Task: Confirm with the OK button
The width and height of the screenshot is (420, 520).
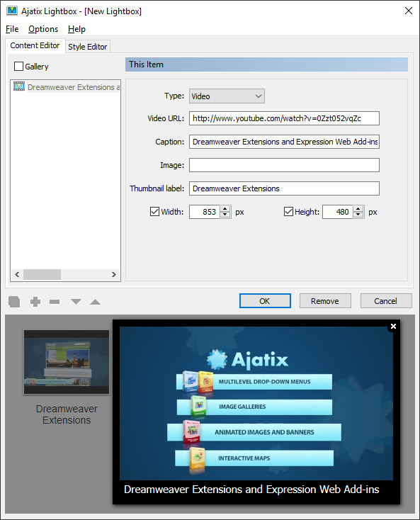Action: [265, 301]
